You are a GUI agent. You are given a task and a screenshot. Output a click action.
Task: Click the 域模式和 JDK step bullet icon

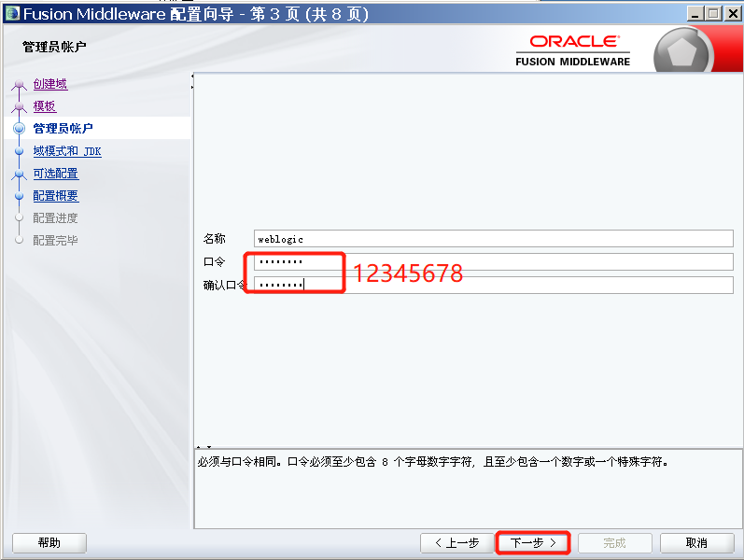19,151
